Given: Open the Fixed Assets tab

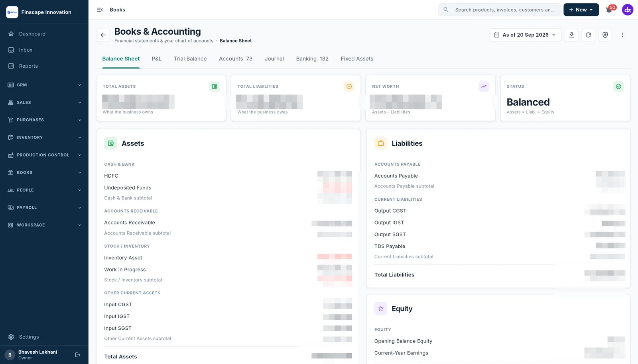Looking at the screenshot, I should click(357, 59).
